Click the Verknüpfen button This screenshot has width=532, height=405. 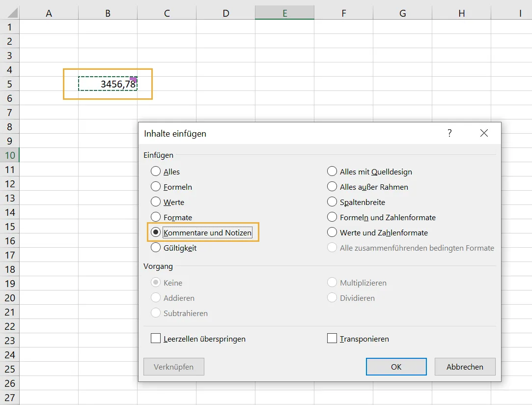point(173,367)
